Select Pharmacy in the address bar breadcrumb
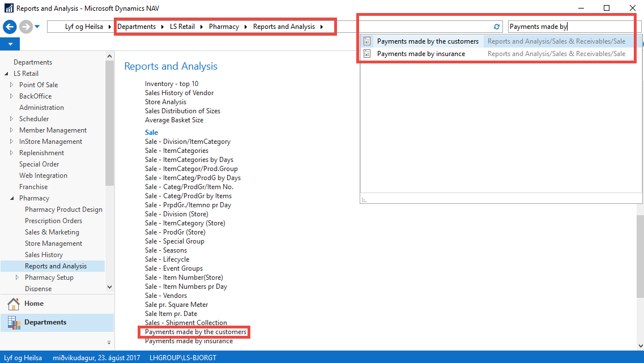 [x=224, y=27]
